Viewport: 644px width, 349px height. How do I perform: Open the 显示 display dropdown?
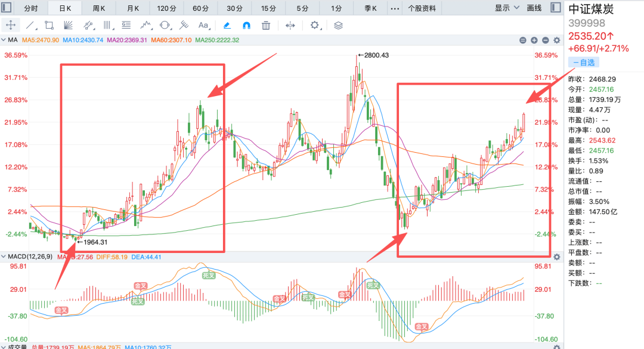[507, 8]
